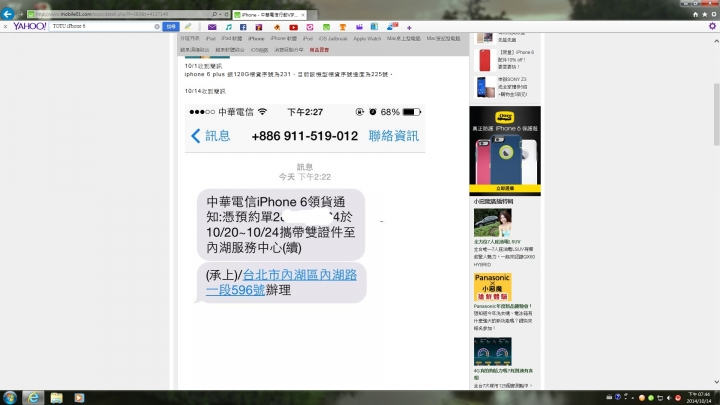The image size is (720, 405).
Task: Select the iPad 軟體 forum menu item
Action: click(x=231, y=39)
